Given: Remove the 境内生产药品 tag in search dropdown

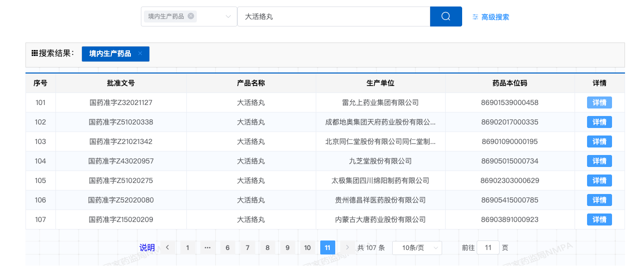Looking at the screenshot, I should click(191, 16).
